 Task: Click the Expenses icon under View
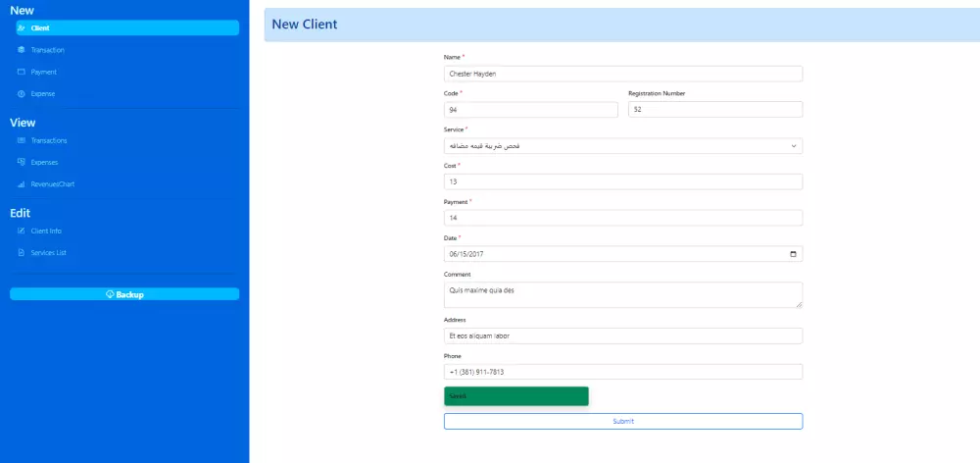(22, 162)
